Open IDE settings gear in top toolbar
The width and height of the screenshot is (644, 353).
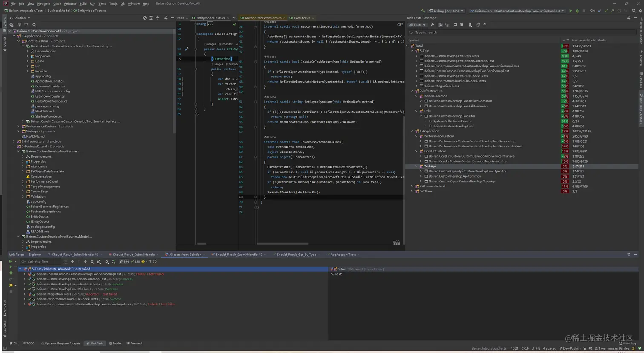640,11
